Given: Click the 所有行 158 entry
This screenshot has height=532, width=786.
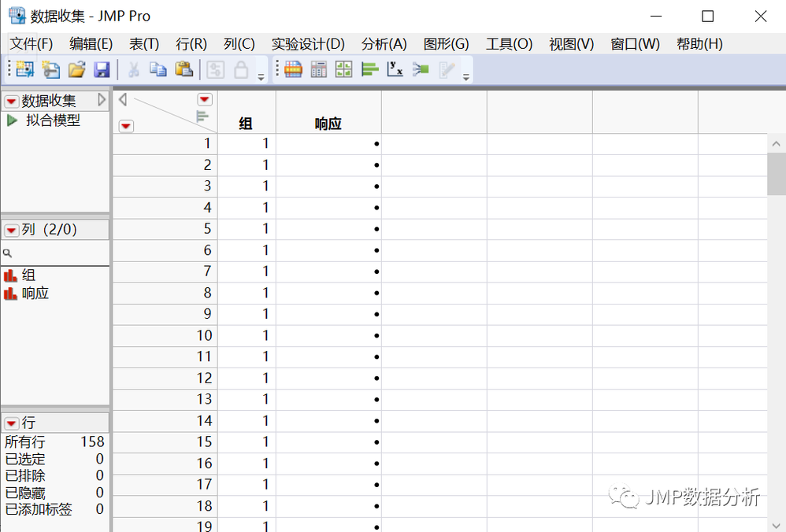Looking at the screenshot, I should 54,441.
